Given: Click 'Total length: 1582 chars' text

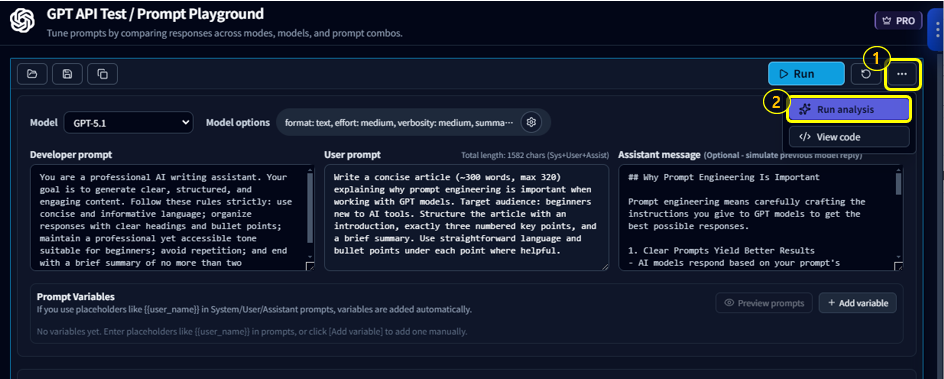Looking at the screenshot, I should pyautogui.click(x=535, y=155).
